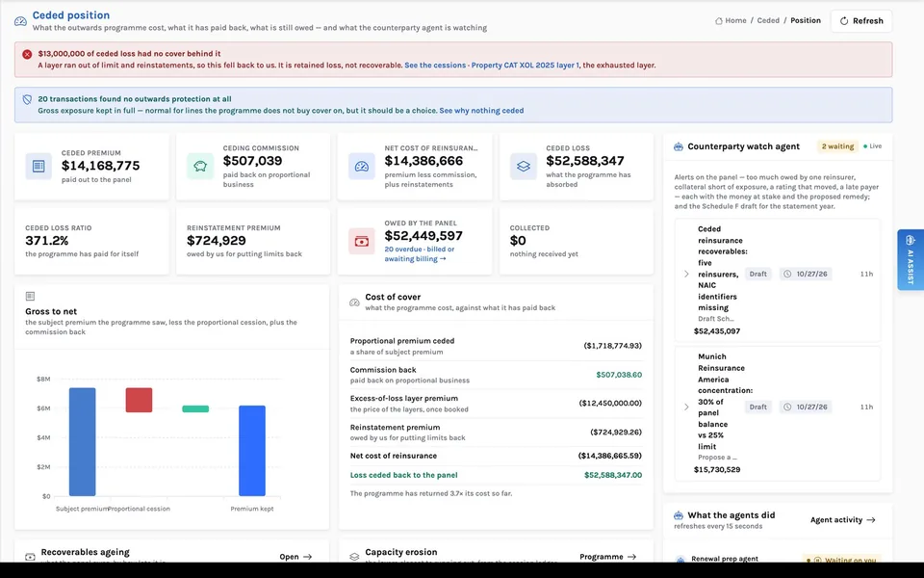Click the Counterparty watch agent robot icon
The image size is (924, 578).
pos(679,146)
